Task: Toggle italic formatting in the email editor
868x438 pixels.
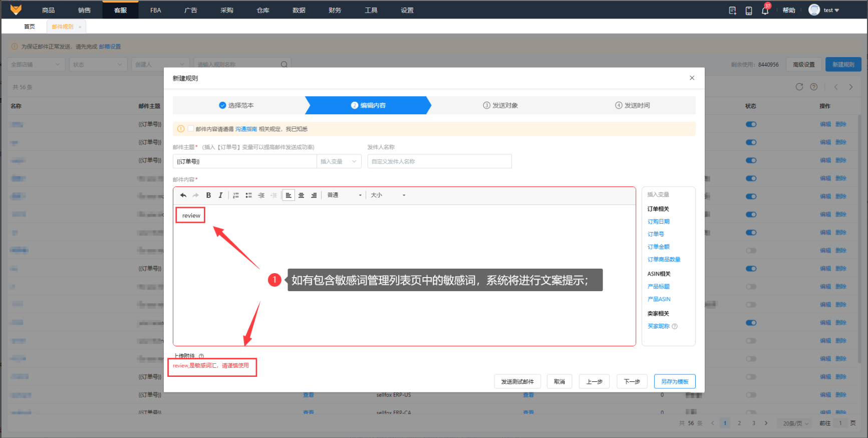Action: coord(220,195)
